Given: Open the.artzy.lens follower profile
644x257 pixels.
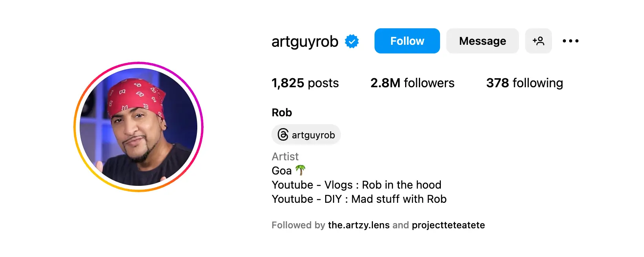Looking at the screenshot, I should click(x=358, y=225).
